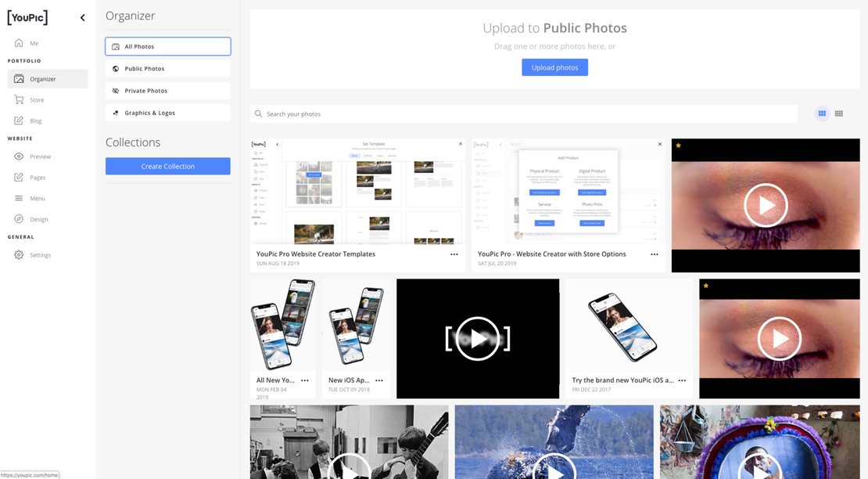Screen dimensions: 868x479
Task: Select the Private Photos category
Action: click(x=167, y=90)
